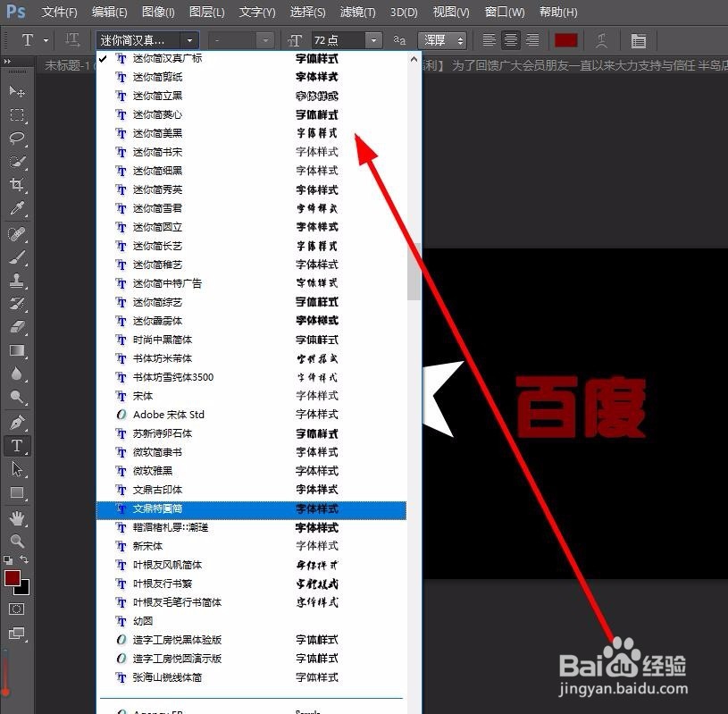This screenshot has height=714, width=728.
Task: Choose the 叶根友行书繁 font
Action: click(x=251, y=584)
